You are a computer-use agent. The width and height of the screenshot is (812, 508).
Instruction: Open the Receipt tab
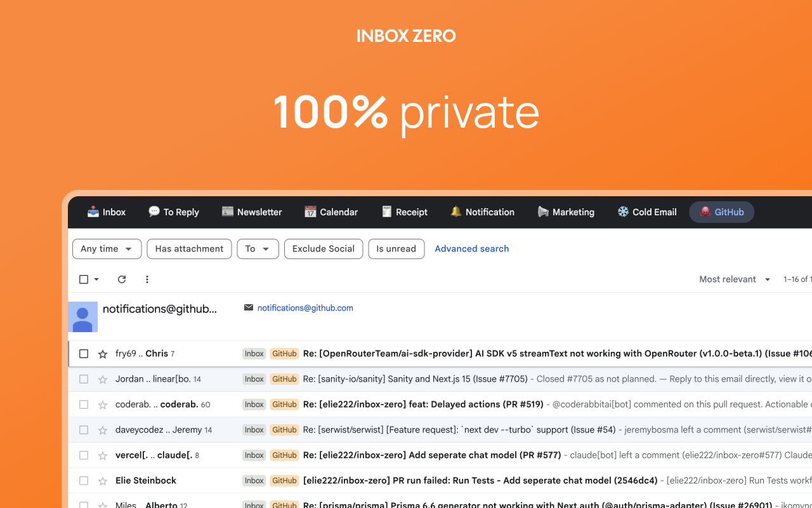click(x=405, y=212)
